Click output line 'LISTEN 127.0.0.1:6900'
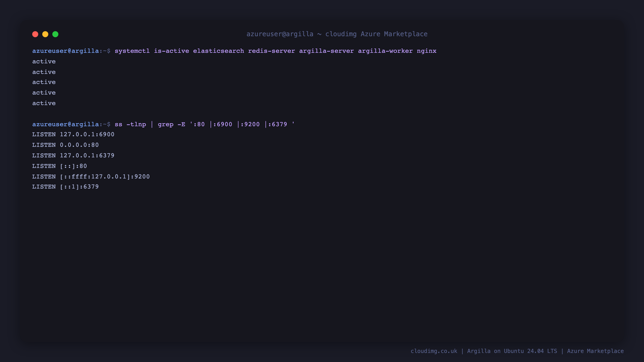Screen dimensions: 644x362 [73, 135]
